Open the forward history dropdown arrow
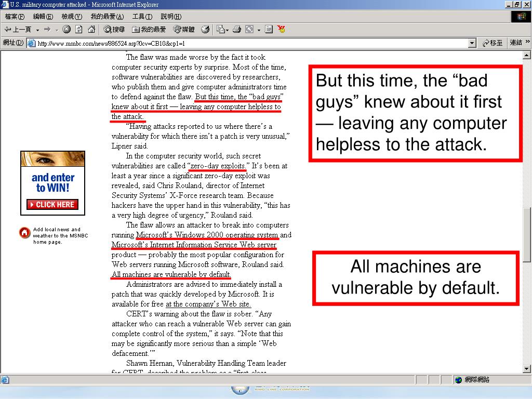This screenshot has height=399, width=532. coord(57,30)
